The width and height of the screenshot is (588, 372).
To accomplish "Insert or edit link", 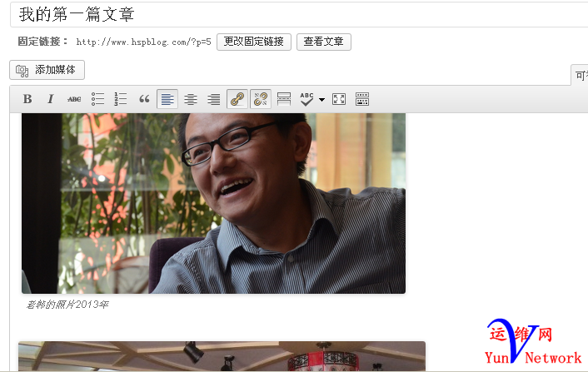I will tap(237, 99).
